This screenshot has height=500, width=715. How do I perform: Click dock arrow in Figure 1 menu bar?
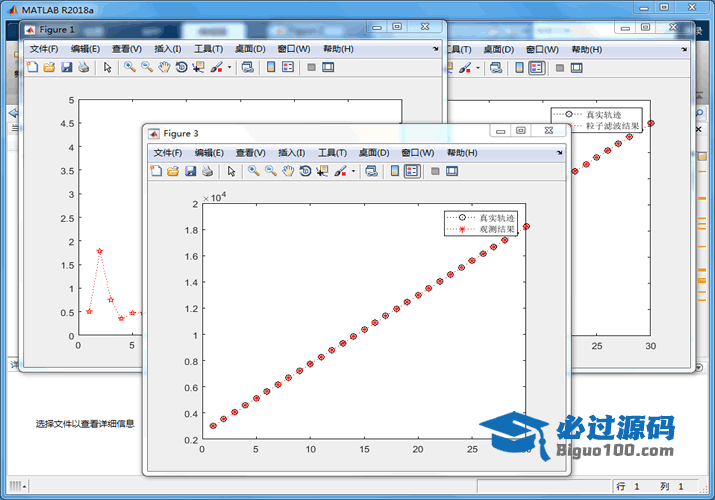435,49
